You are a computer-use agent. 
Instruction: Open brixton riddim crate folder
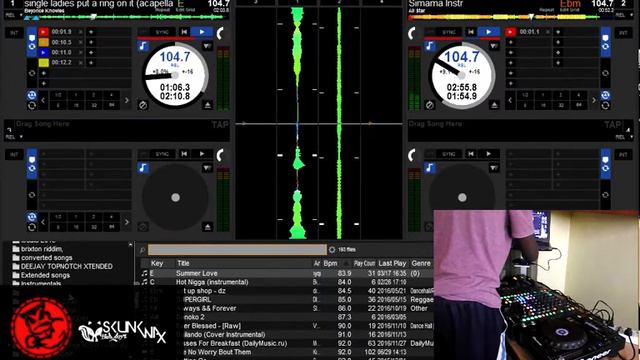click(42, 249)
